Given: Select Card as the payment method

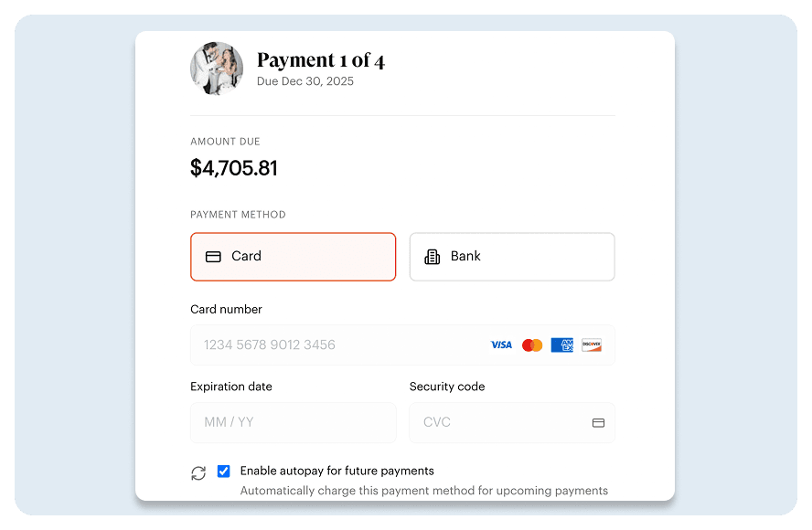Looking at the screenshot, I should click(x=293, y=256).
